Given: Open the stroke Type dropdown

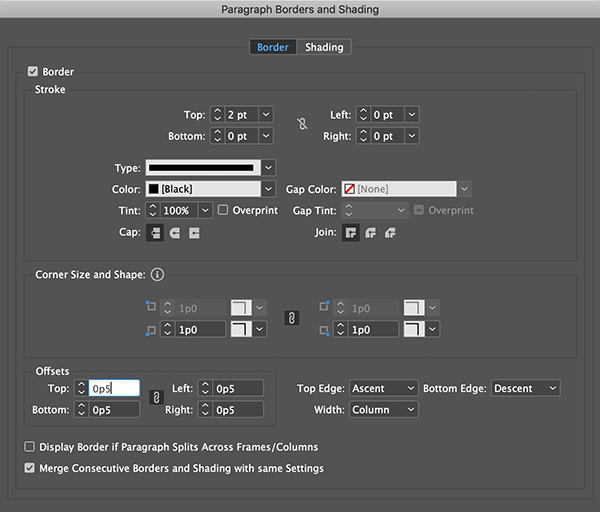Looking at the screenshot, I should tap(268, 167).
